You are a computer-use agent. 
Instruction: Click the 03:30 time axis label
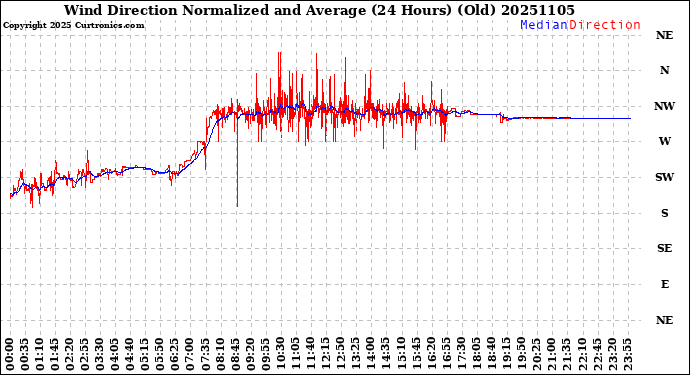click(100, 355)
